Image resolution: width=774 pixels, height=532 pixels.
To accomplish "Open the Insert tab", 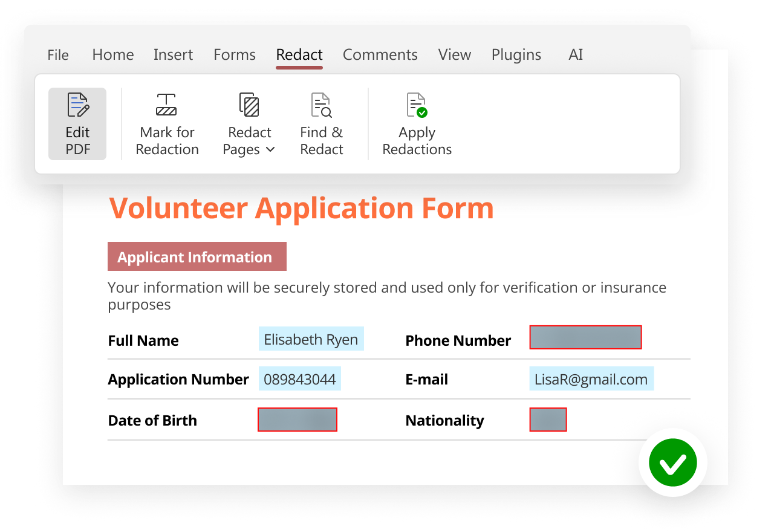I will (173, 55).
